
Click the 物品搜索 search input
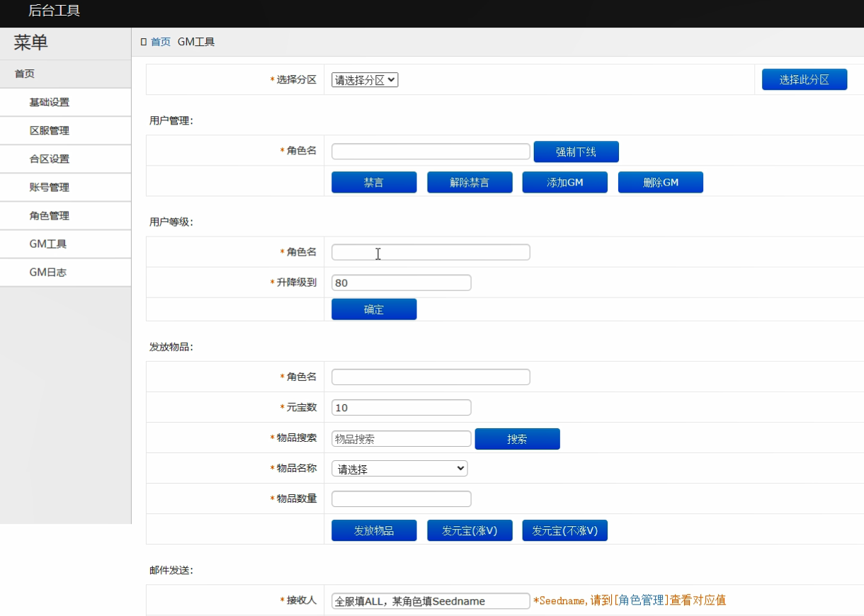(x=401, y=438)
